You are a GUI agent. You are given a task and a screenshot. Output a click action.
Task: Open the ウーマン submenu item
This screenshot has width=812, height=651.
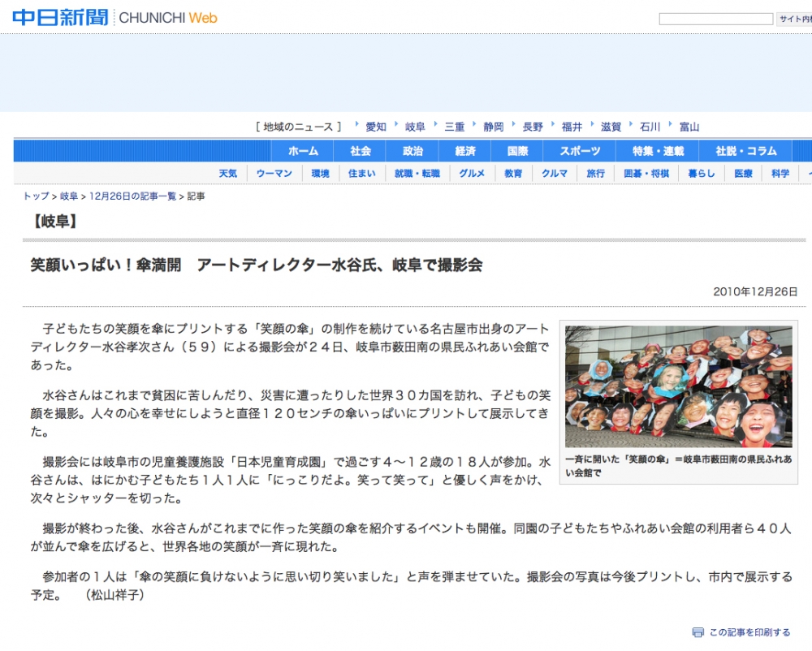(x=274, y=174)
